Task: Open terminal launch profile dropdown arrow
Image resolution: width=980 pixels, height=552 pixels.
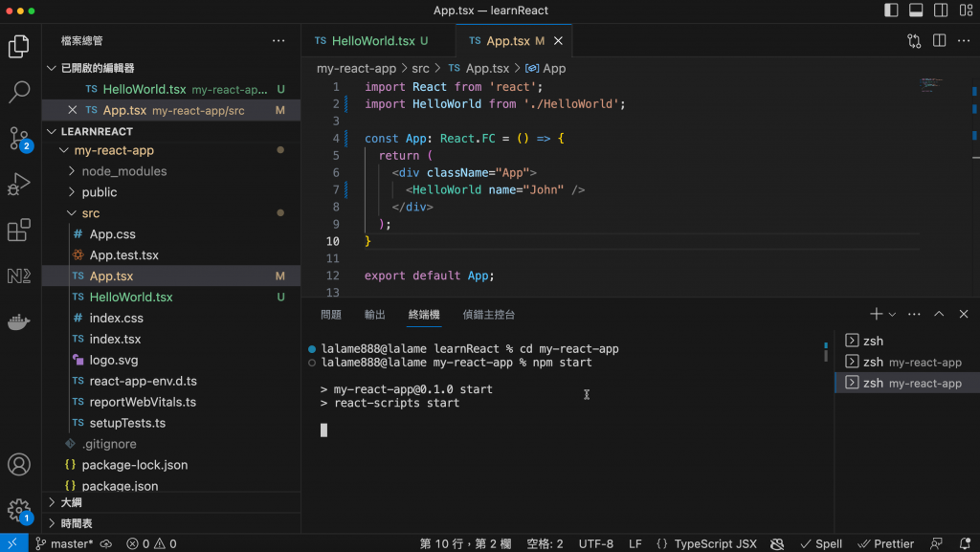Action: (x=892, y=315)
